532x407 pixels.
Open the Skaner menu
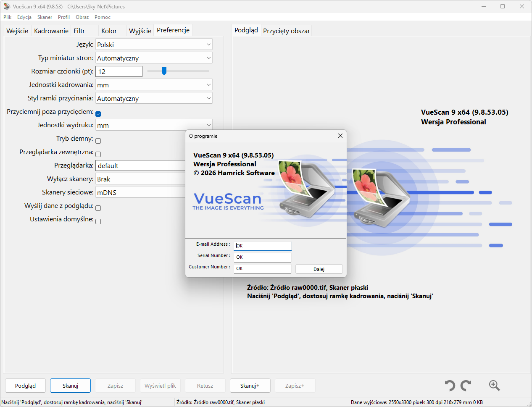pyautogui.click(x=45, y=17)
